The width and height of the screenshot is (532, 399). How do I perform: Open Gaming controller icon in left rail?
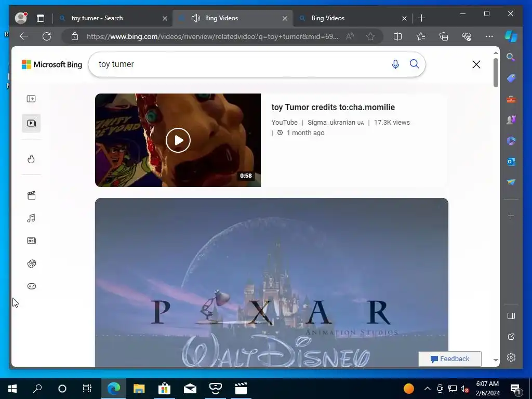pyautogui.click(x=31, y=286)
